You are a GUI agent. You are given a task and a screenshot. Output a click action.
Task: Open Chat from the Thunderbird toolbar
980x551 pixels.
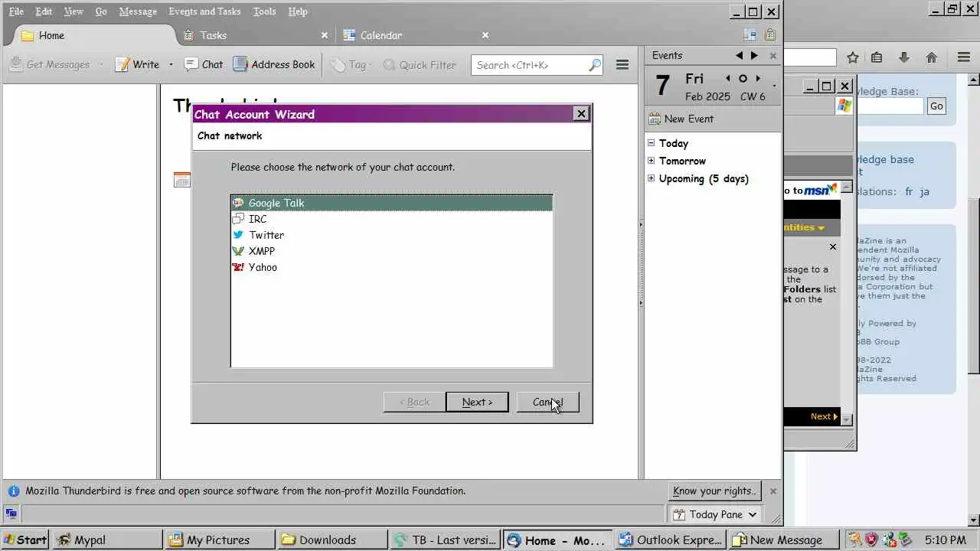[204, 64]
